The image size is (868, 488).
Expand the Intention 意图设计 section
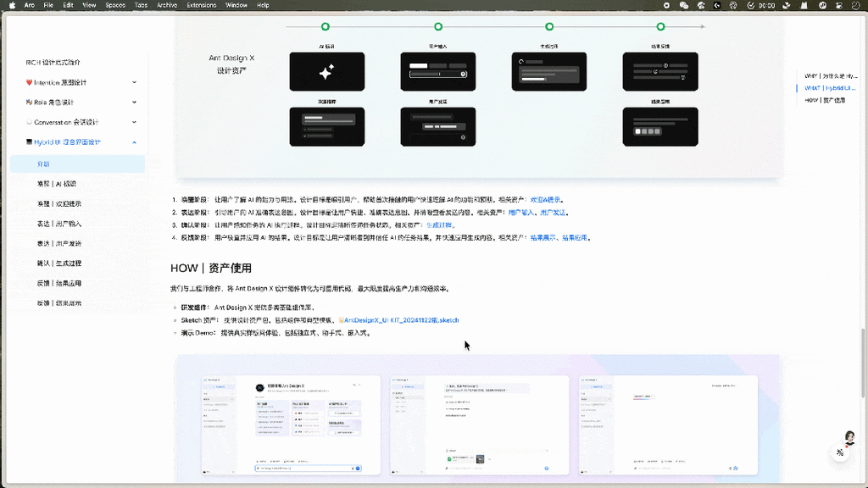(133, 80)
